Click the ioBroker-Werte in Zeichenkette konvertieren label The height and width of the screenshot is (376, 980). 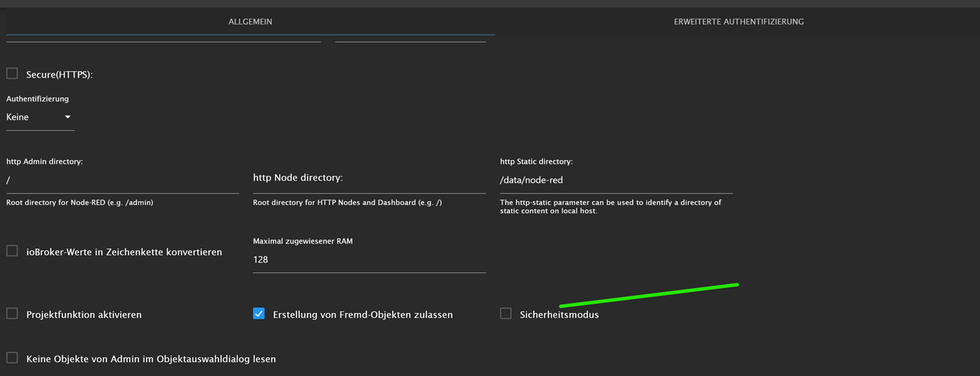(x=123, y=253)
